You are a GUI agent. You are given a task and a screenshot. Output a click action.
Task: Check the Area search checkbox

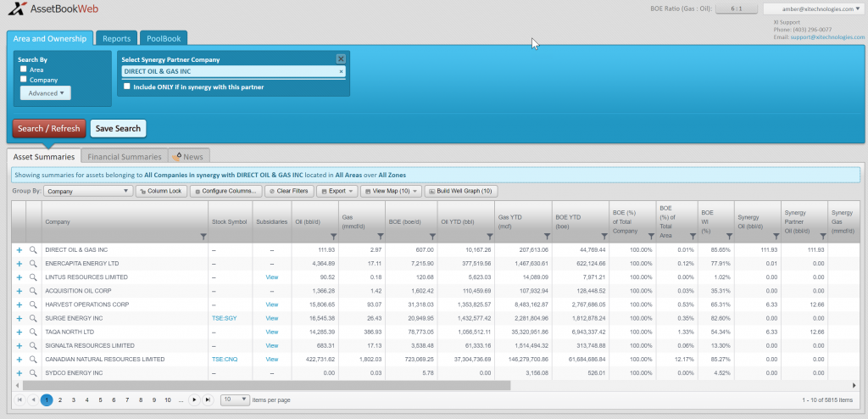coord(23,70)
